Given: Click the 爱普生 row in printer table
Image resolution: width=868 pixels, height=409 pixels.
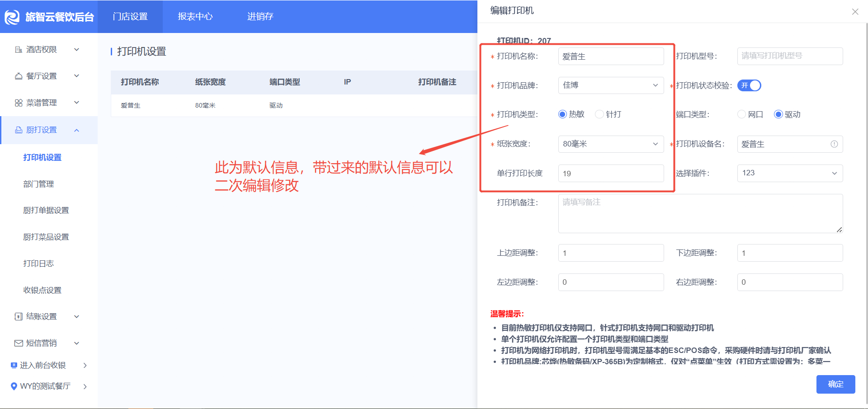Looking at the screenshot, I should 294,106.
